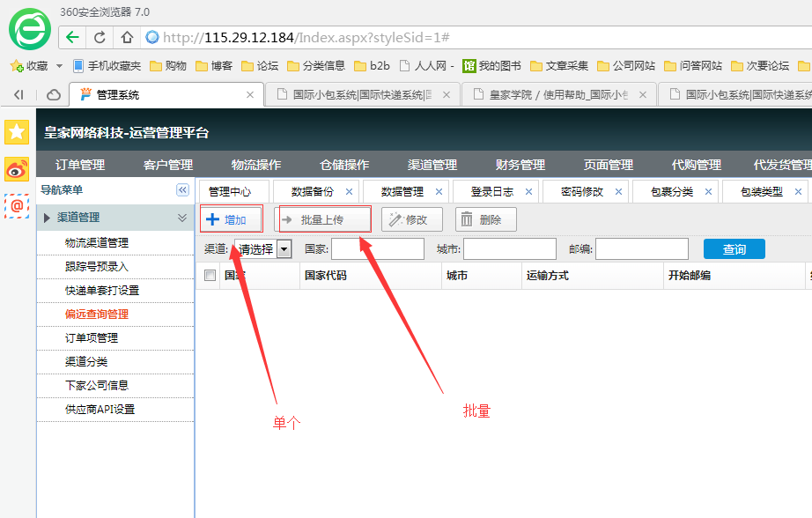Open 代购管理 main menu
Screen dimensions: 812x518
697,165
